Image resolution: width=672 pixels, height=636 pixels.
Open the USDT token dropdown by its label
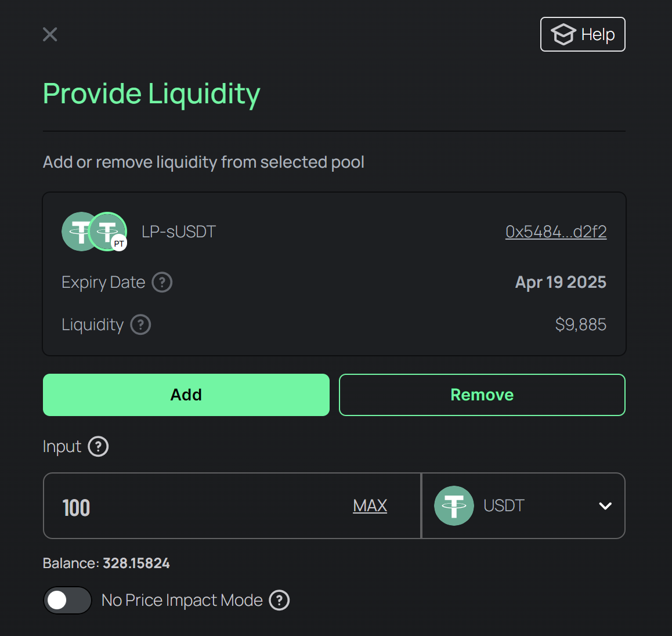pos(504,506)
